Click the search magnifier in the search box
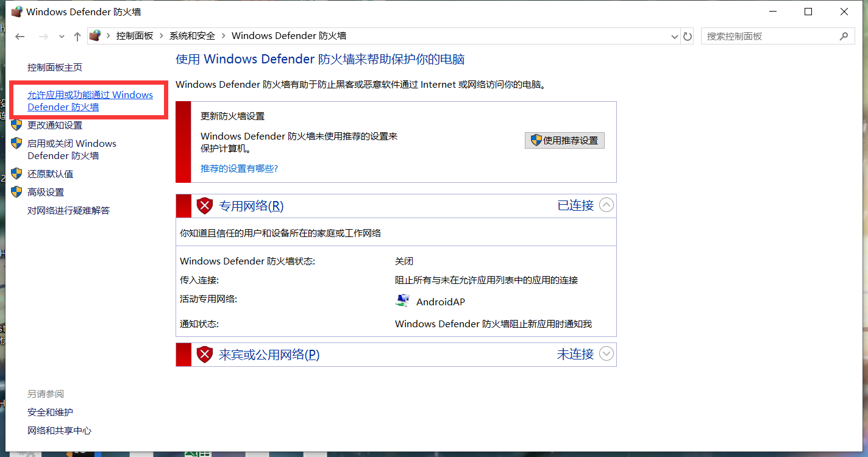 [845, 36]
